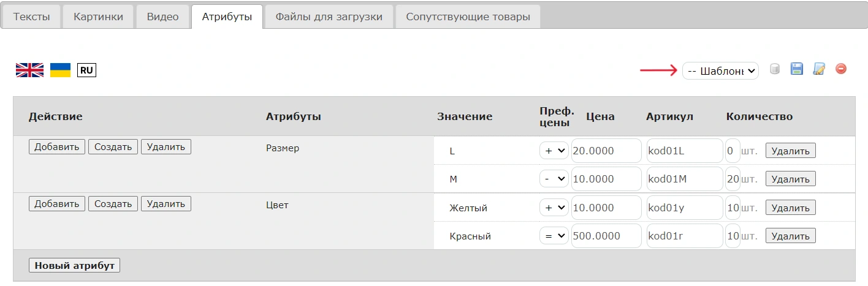
Task: Click the English language flag icon
Action: click(29, 70)
